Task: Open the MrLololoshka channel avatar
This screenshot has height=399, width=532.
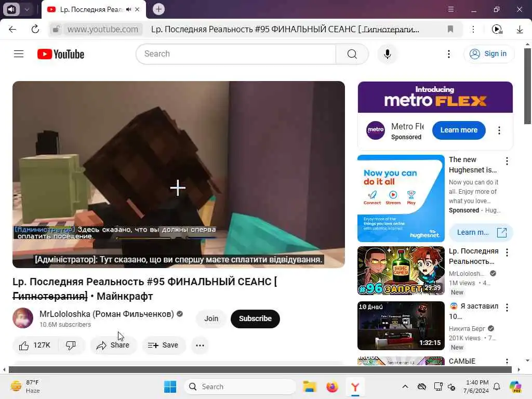Action: tap(23, 318)
